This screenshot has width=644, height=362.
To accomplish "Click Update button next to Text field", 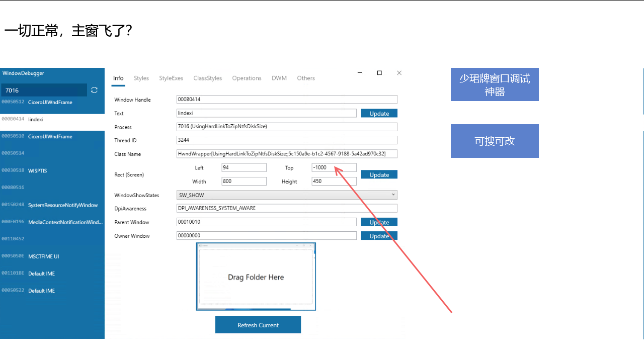I will pos(379,113).
